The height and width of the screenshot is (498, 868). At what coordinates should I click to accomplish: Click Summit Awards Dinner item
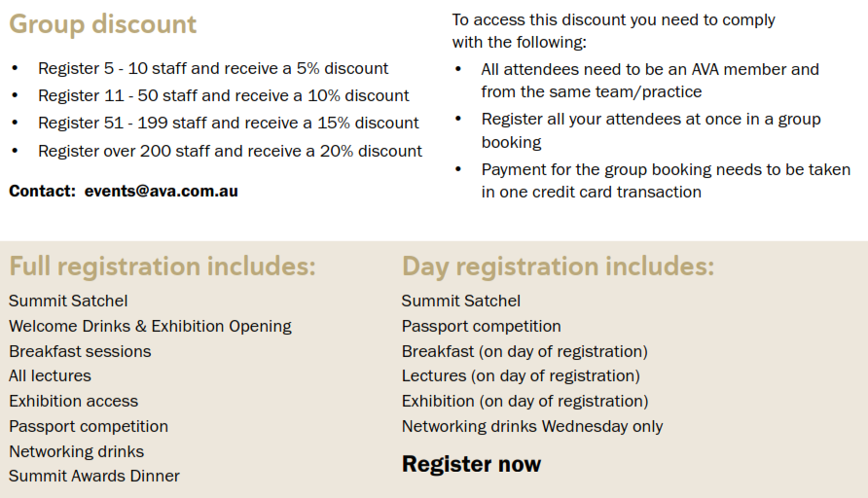pos(94,476)
